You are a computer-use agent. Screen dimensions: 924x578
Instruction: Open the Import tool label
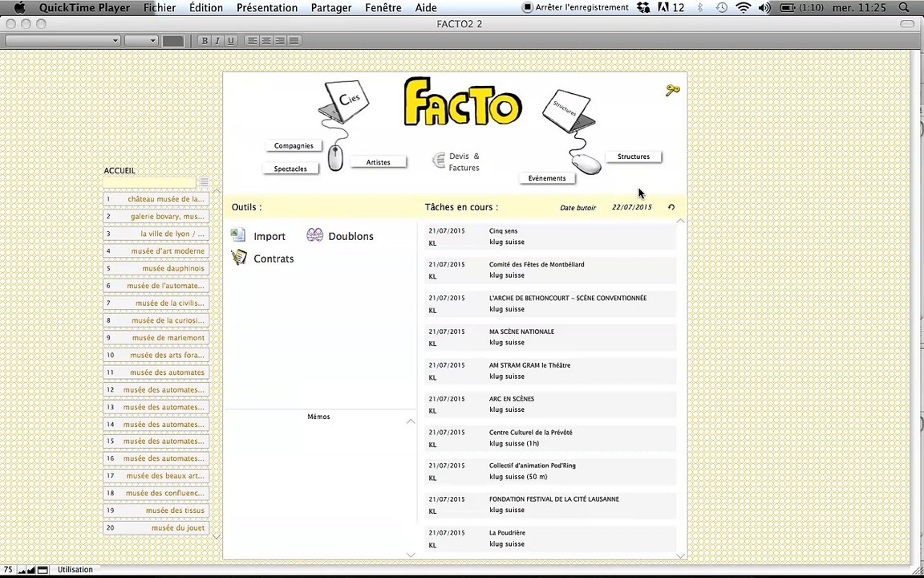[269, 237]
